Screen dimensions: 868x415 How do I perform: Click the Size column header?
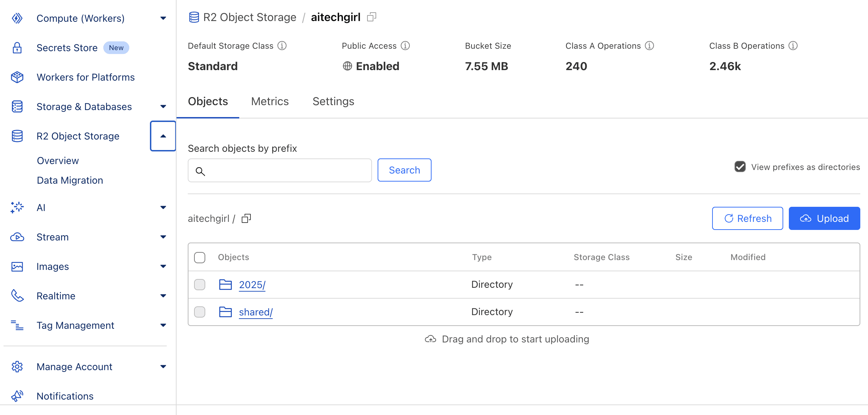tap(684, 257)
